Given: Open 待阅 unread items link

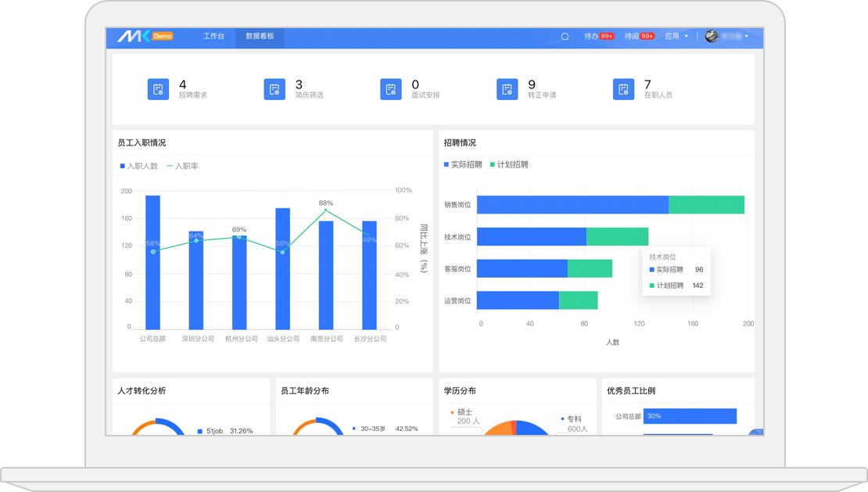Looking at the screenshot, I should pyautogui.click(x=632, y=37).
